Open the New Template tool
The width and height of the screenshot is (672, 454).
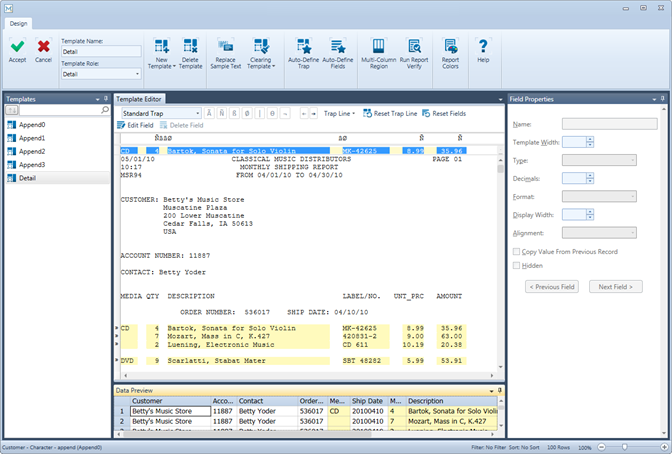[x=162, y=48]
